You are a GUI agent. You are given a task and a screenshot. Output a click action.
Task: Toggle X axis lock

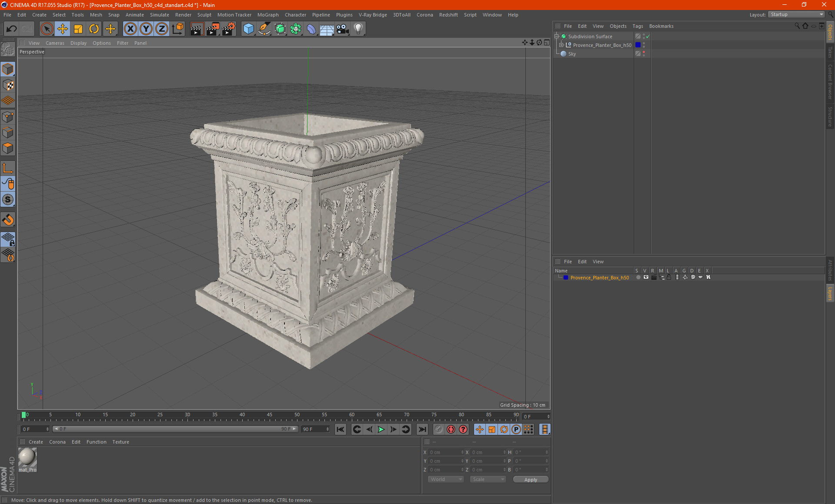click(130, 29)
